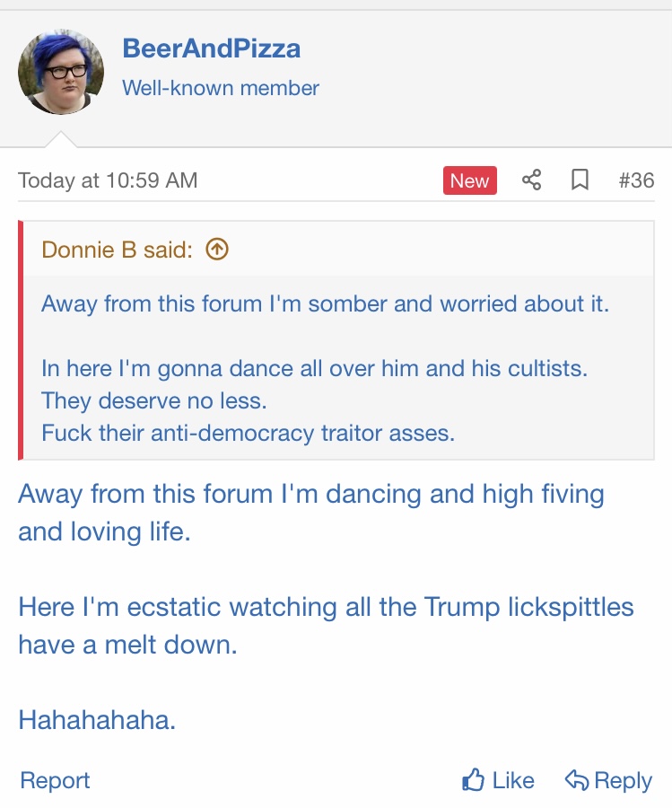Click quoted line "In here I'm gonna dance"
Screen dimensions: 672x808
click(314, 368)
